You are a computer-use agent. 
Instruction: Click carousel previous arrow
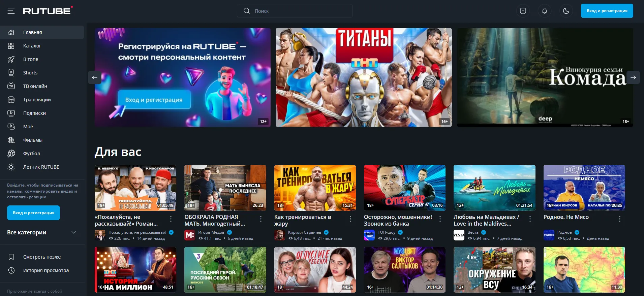tap(95, 77)
